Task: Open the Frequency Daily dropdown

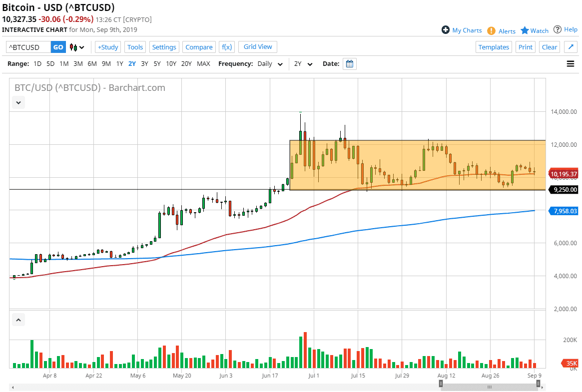Action: [x=271, y=64]
